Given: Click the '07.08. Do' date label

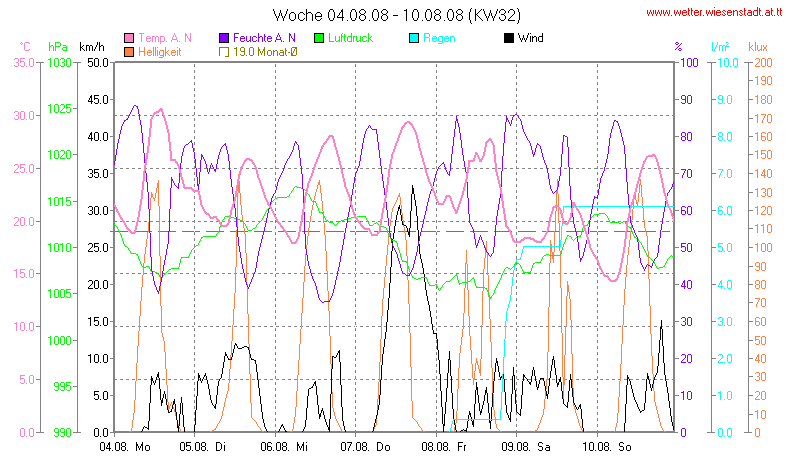Looking at the screenshot, I should pos(365,447).
